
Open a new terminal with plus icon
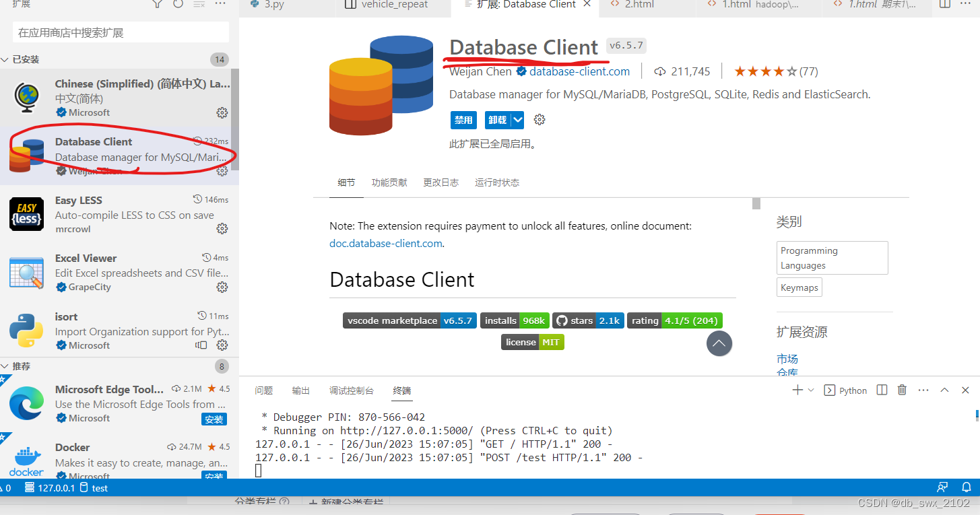[x=797, y=390]
